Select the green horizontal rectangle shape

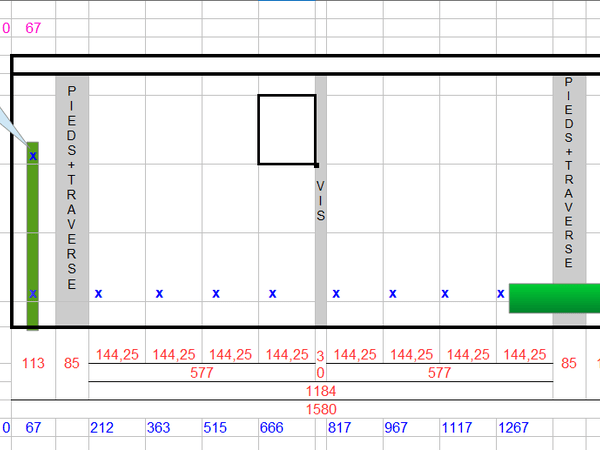[553, 297]
